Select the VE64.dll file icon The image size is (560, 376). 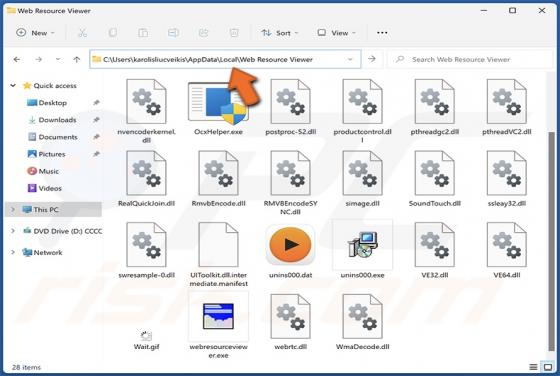[x=506, y=245]
